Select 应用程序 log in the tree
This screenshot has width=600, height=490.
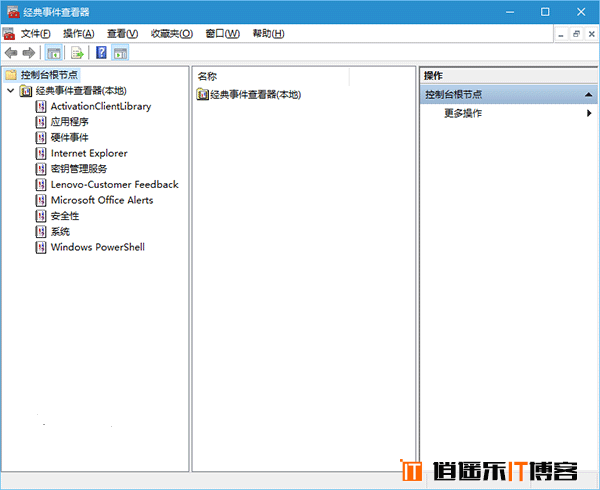(70, 122)
